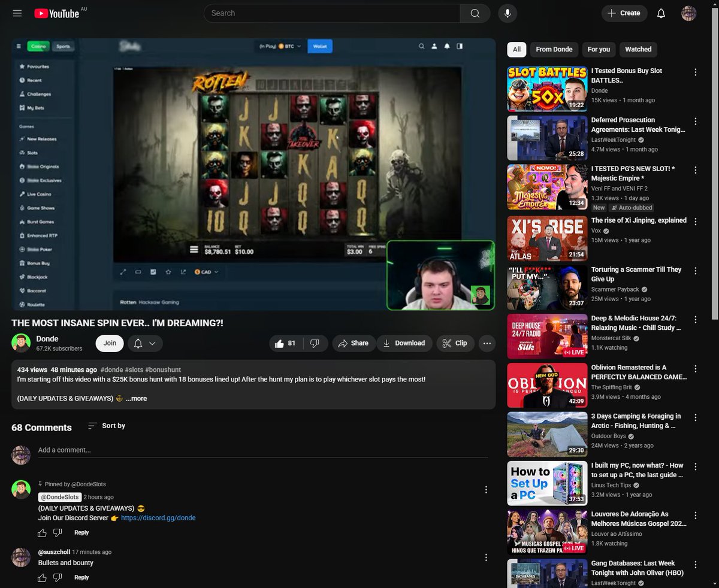Open options for Torturing a Scammer video
The height and width of the screenshot is (588, 719).
[x=695, y=271]
